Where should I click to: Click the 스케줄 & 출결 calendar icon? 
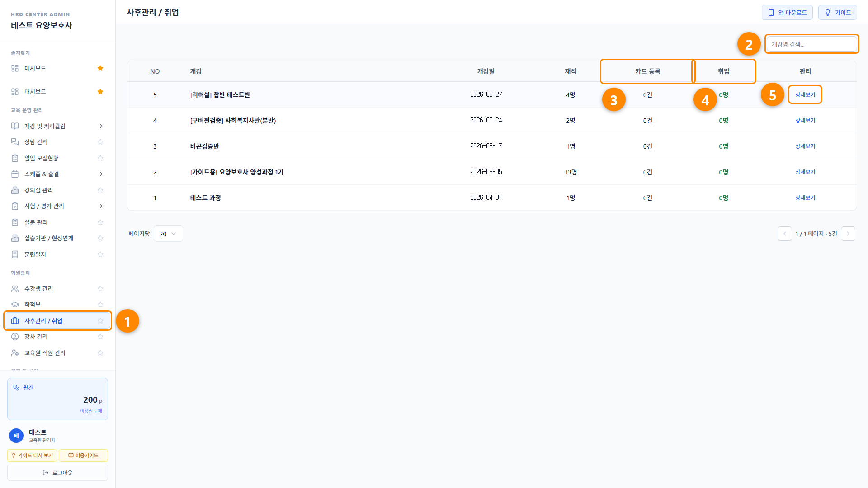click(x=15, y=174)
